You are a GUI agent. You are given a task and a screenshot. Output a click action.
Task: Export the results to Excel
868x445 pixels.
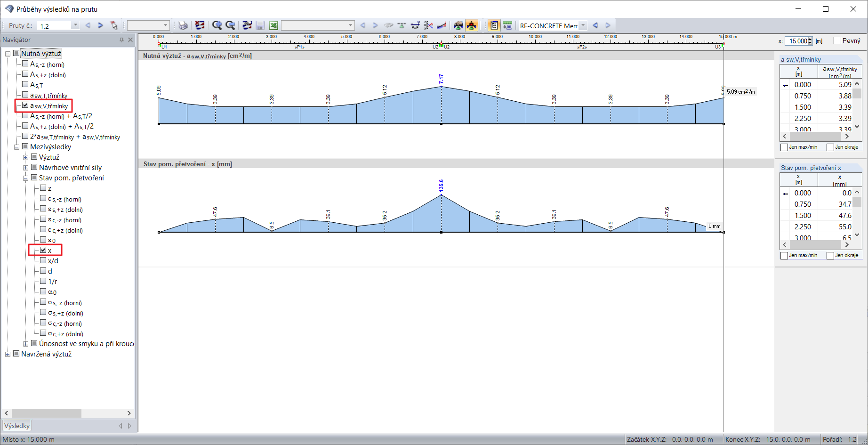(x=273, y=25)
